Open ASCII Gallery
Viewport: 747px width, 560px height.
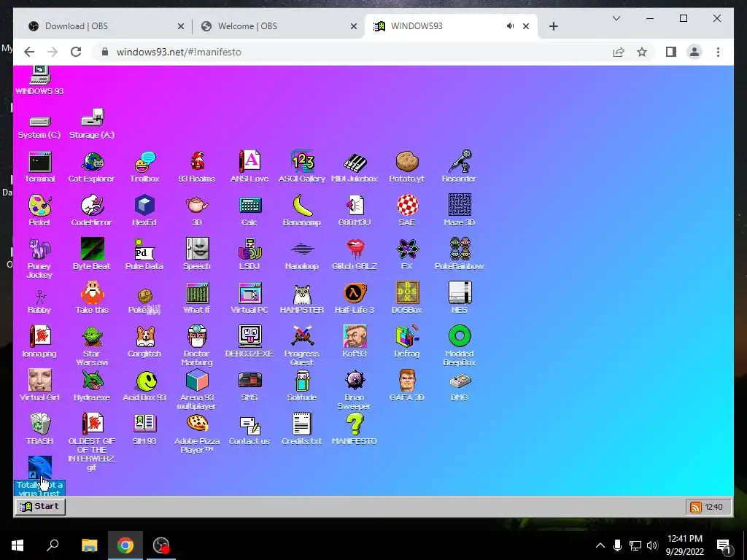coord(301,167)
